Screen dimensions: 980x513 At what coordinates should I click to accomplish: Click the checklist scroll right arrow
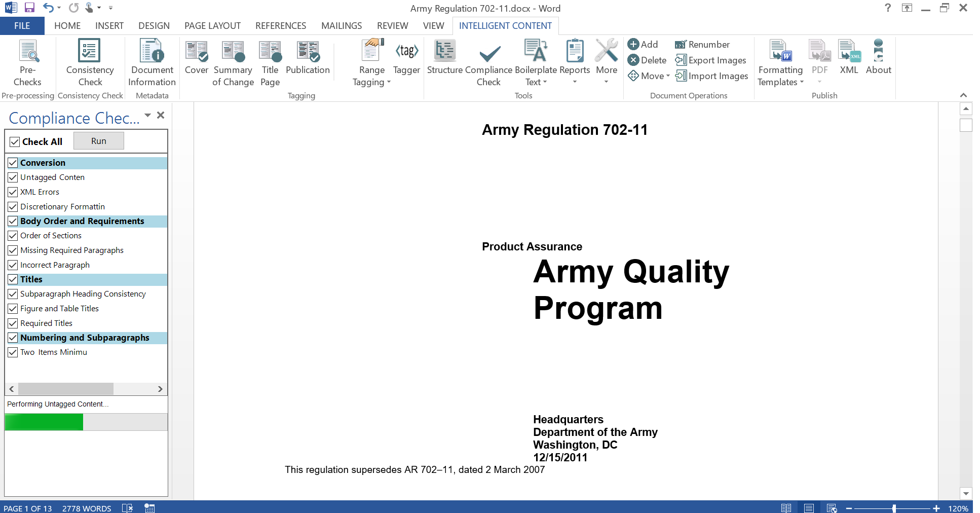tap(160, 389)
